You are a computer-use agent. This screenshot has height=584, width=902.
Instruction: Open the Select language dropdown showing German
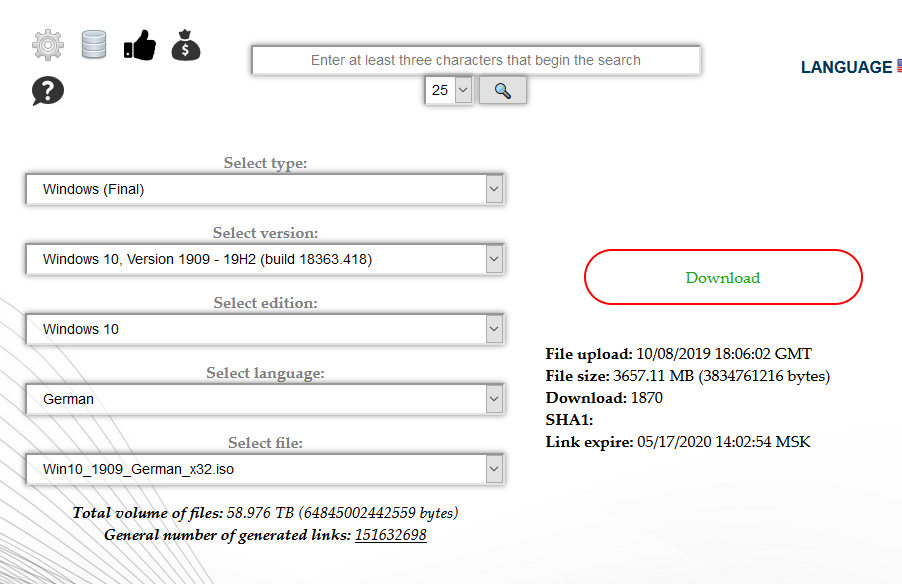(265, 399)
